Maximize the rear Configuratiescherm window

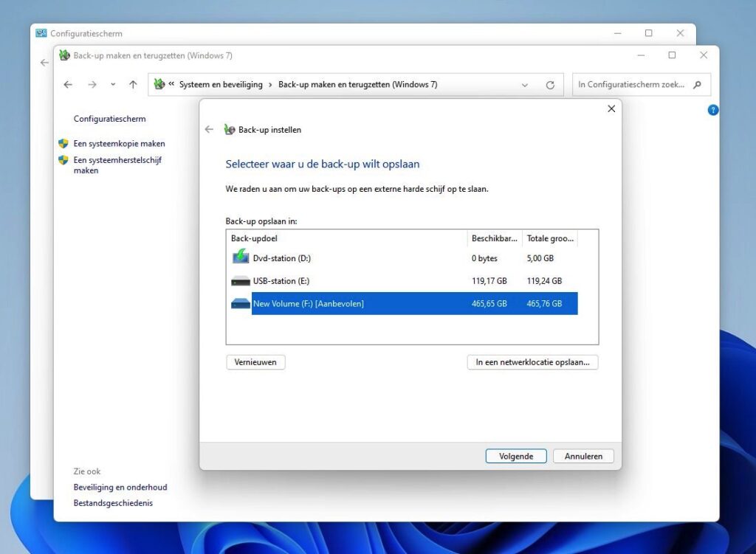point(648,33)
